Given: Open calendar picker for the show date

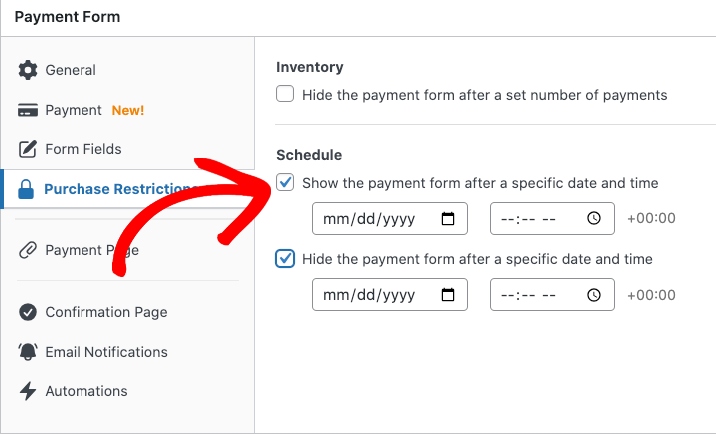Looking at the screenshot, I should click(x=448, y=218).
